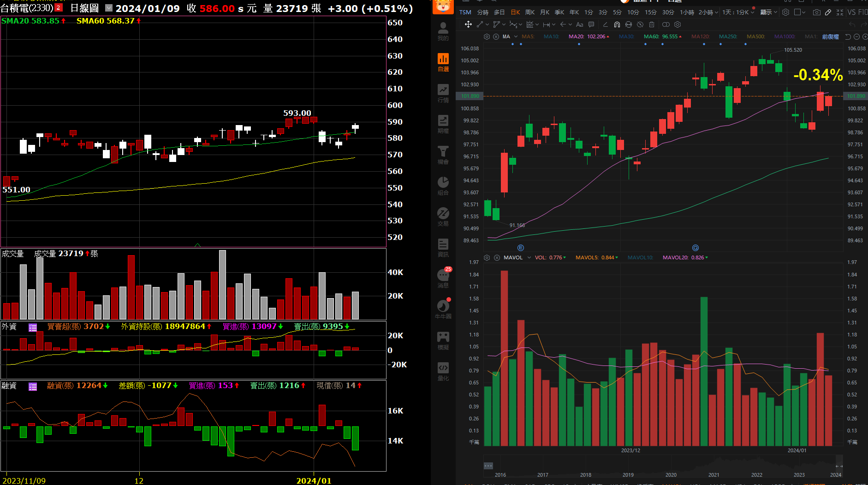Open the 交易 trading sidebar icon

pos(443,217)
